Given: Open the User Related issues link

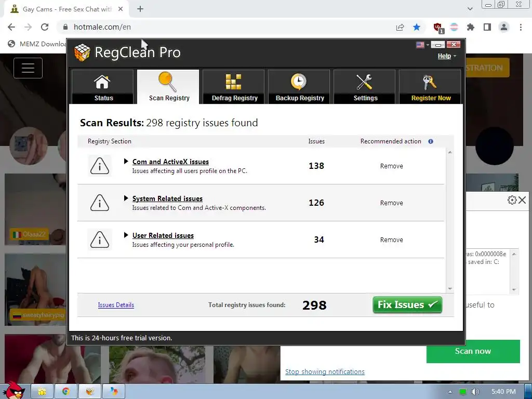Looking at the screenshot, I should point(163,235).
